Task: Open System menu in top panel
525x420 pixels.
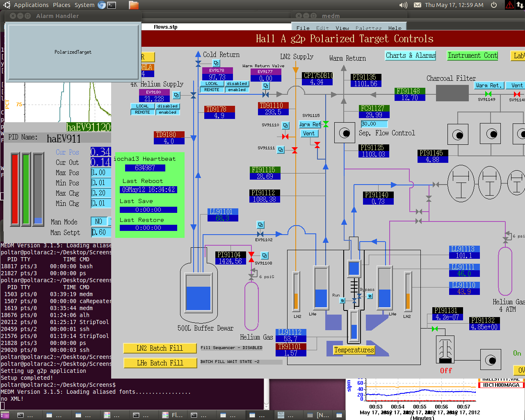Action: point(84,5)
